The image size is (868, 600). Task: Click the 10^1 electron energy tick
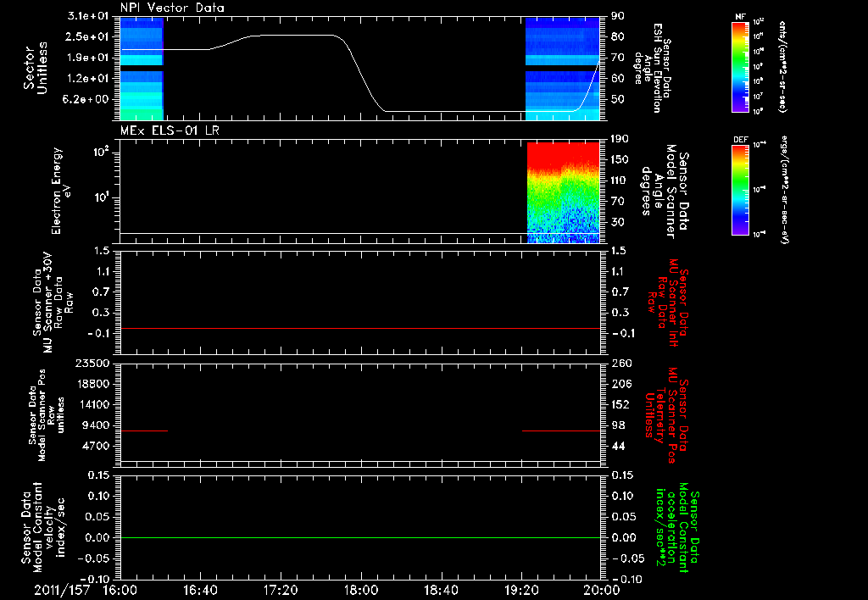pos(100,197)
